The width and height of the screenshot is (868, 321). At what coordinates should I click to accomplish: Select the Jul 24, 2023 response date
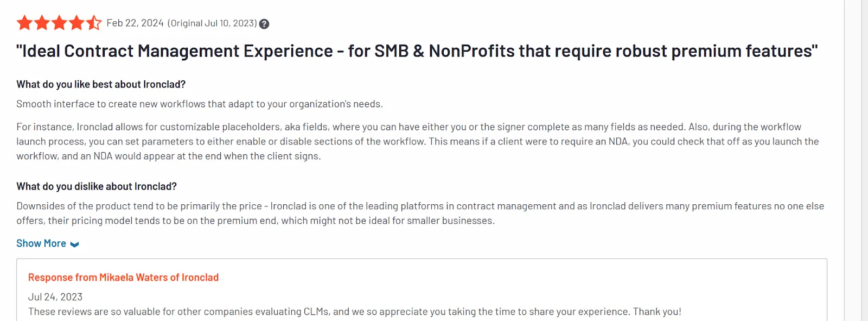55,297
